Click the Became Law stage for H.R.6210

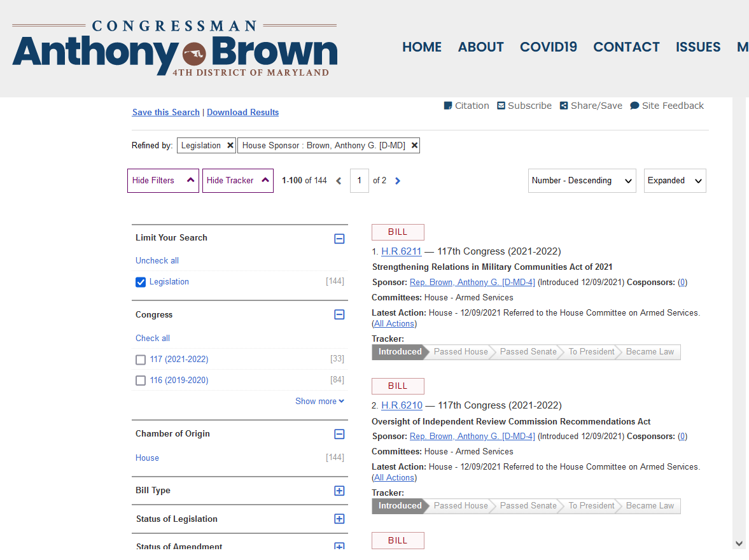[650, 505]
